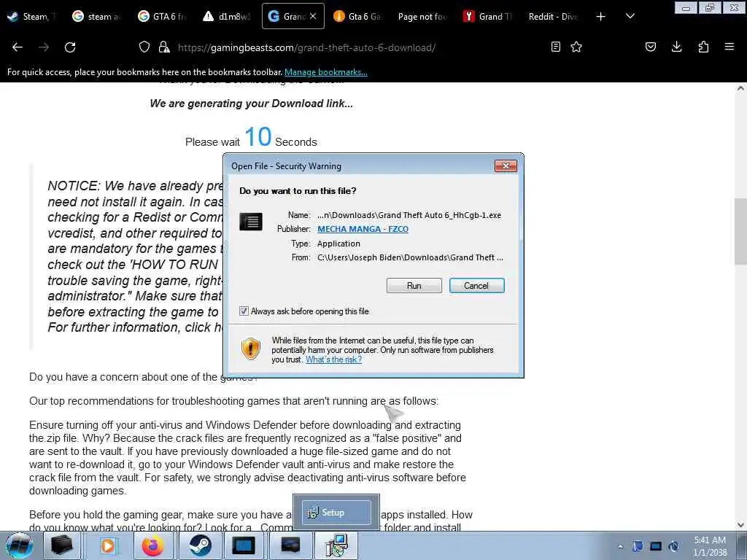Show hidden system tray icons
Image resolution: width=747 pixels, height=560 pixels.
pyautogui.click(x=620, y=546)
